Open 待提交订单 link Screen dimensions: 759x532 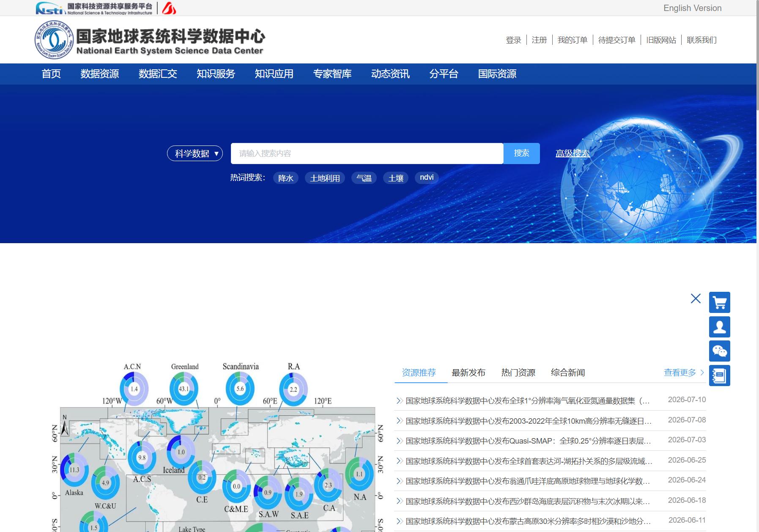point(617,40)
